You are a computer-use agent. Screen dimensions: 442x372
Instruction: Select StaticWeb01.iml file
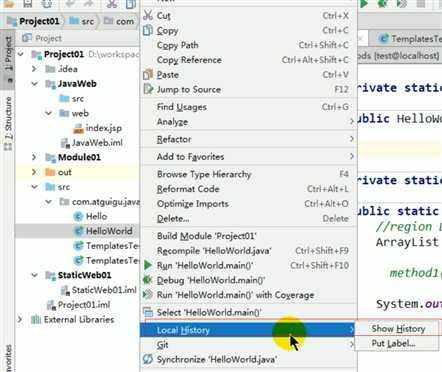[99, 290]
